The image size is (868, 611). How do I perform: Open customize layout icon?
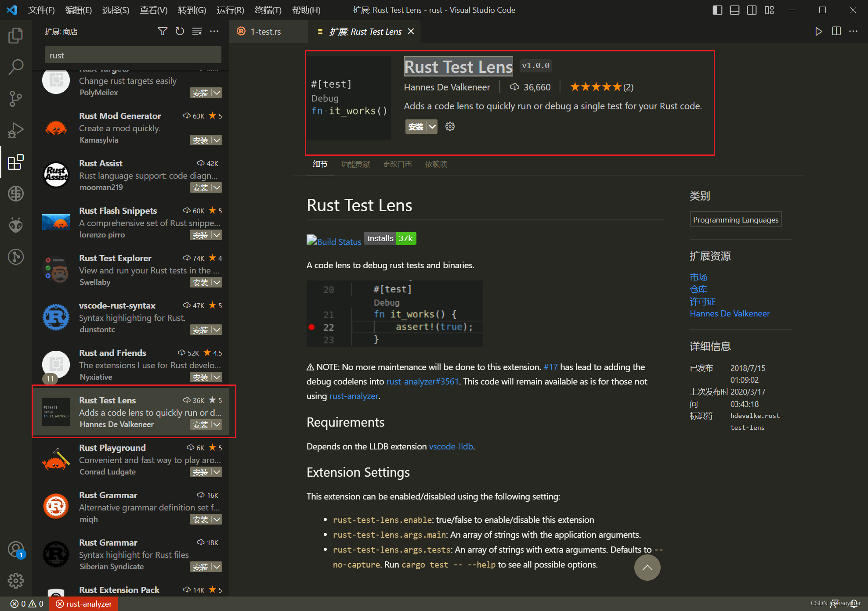[x=769, y=10]
